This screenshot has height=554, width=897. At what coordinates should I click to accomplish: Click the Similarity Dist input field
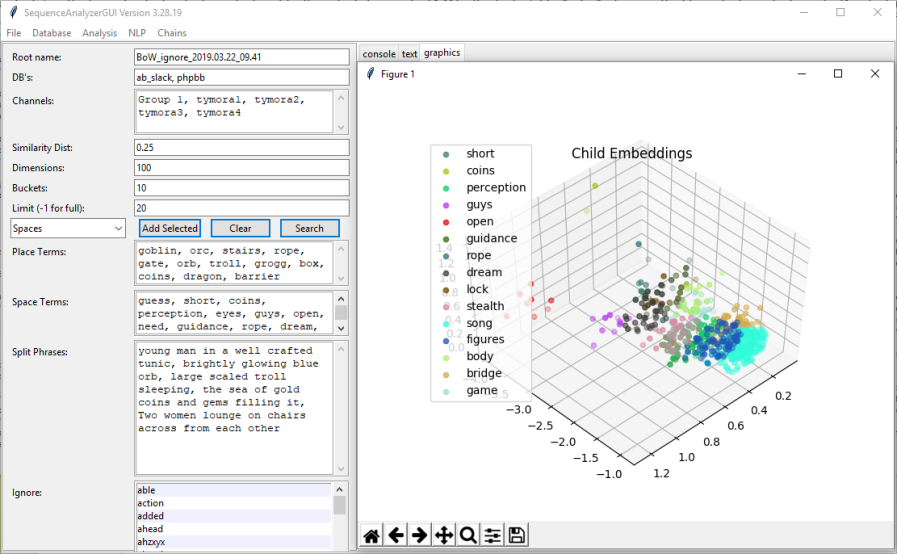[x=240, y=148]
